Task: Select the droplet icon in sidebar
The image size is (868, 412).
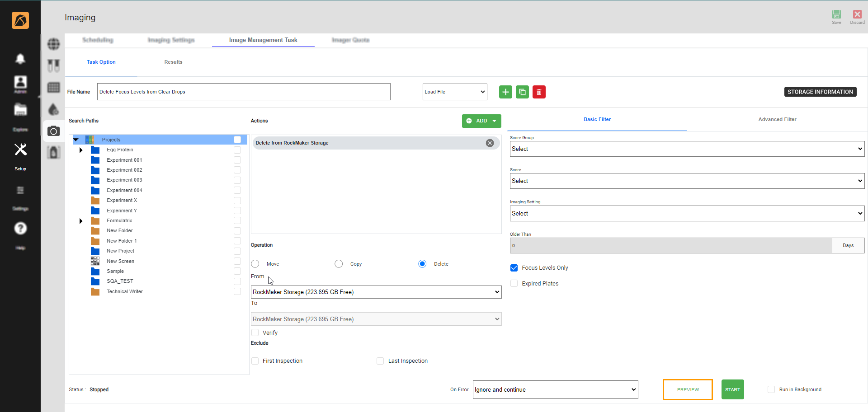Action: click(x=53, y=109)
